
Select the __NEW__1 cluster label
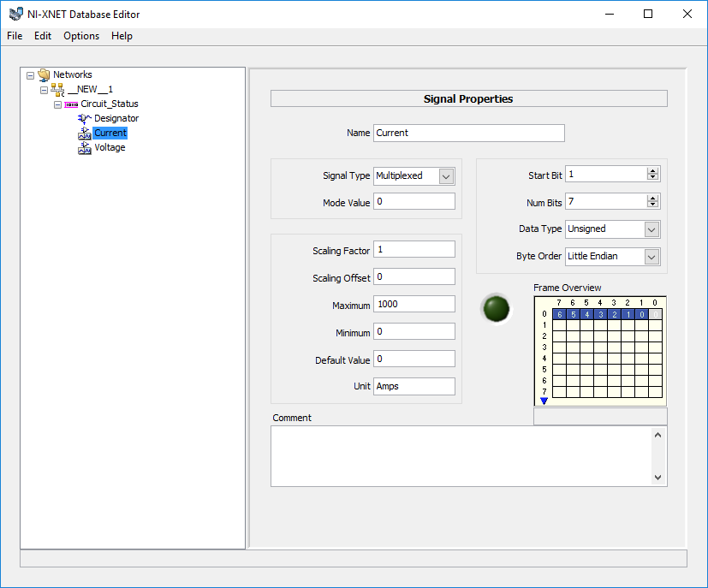coord(90,89)
